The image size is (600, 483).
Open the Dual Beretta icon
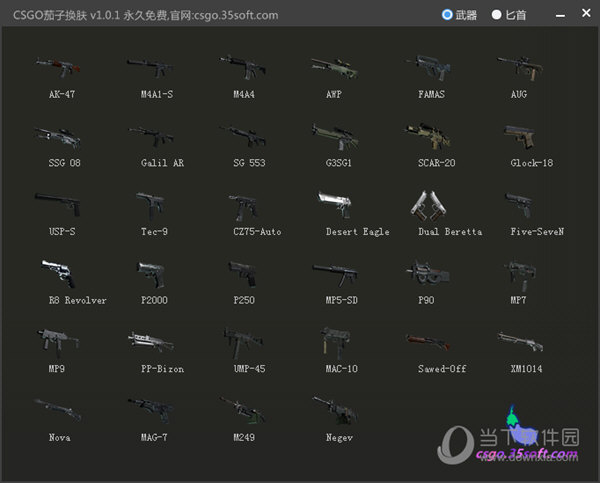pos(428,205)
